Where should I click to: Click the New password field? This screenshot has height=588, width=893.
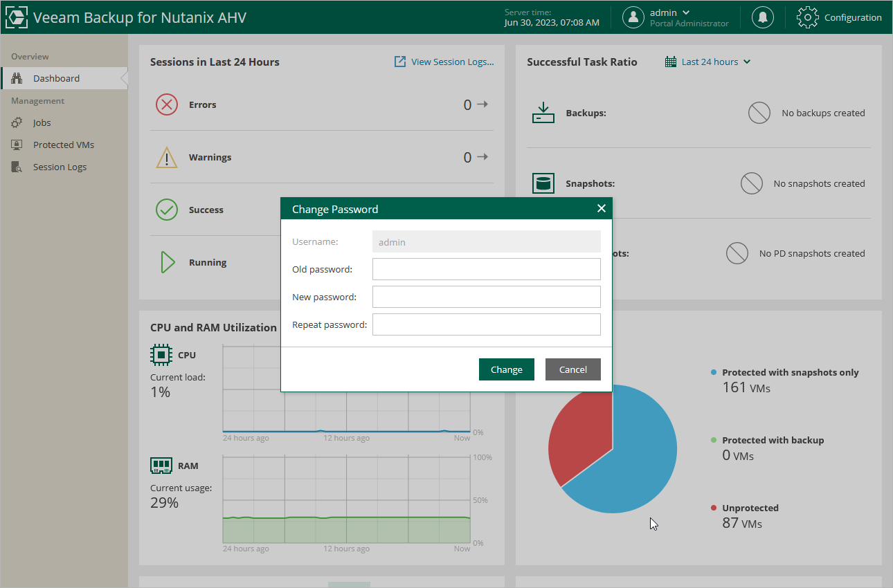click(487, 297)
